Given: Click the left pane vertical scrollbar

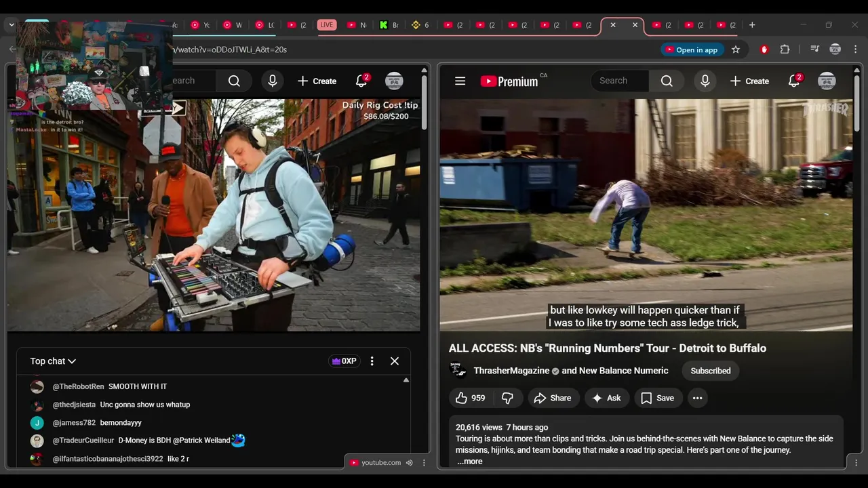Looking at the screenshot, I should (x=425, y=102).
